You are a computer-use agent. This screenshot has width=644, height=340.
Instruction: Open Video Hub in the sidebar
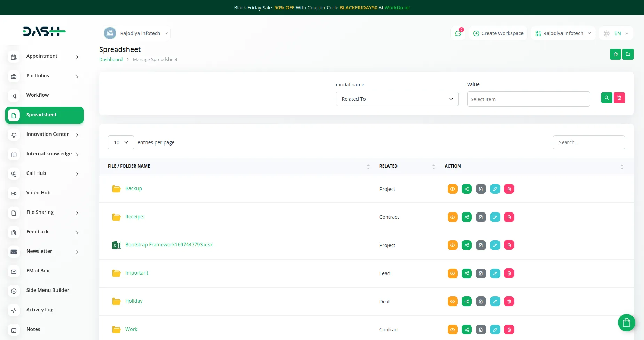pos(44,193)
